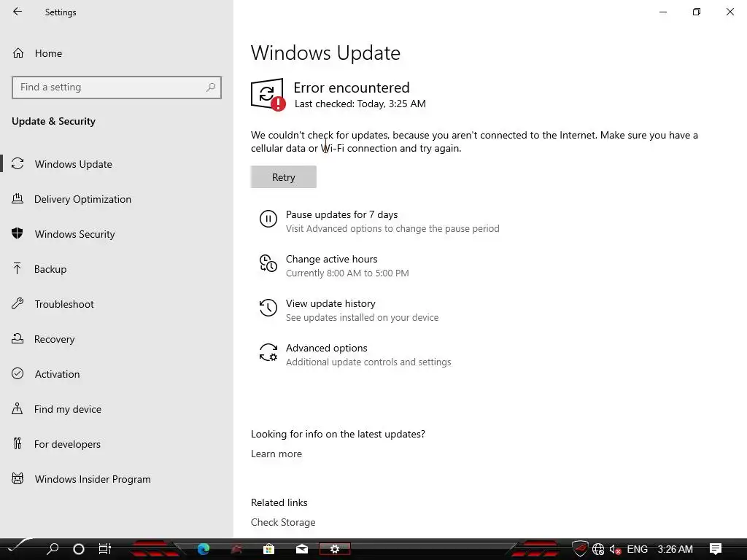Focus the Find a setting search box

[x=117, y=87]
